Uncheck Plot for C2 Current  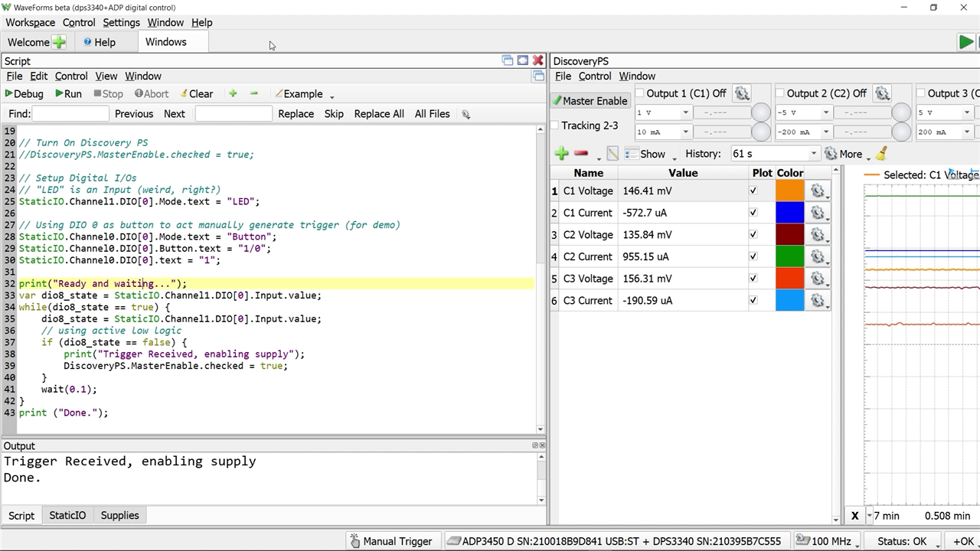pyautogui.click(x=753, y=257)
